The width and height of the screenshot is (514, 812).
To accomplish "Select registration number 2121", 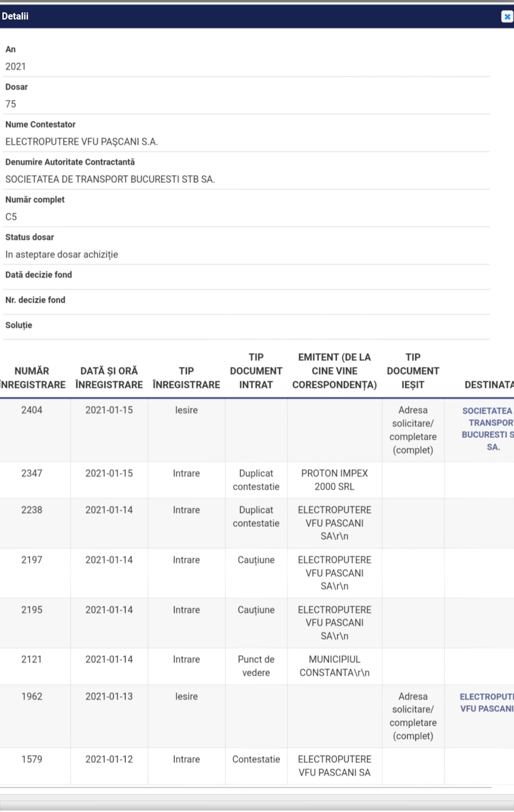I will coord(32,660).
